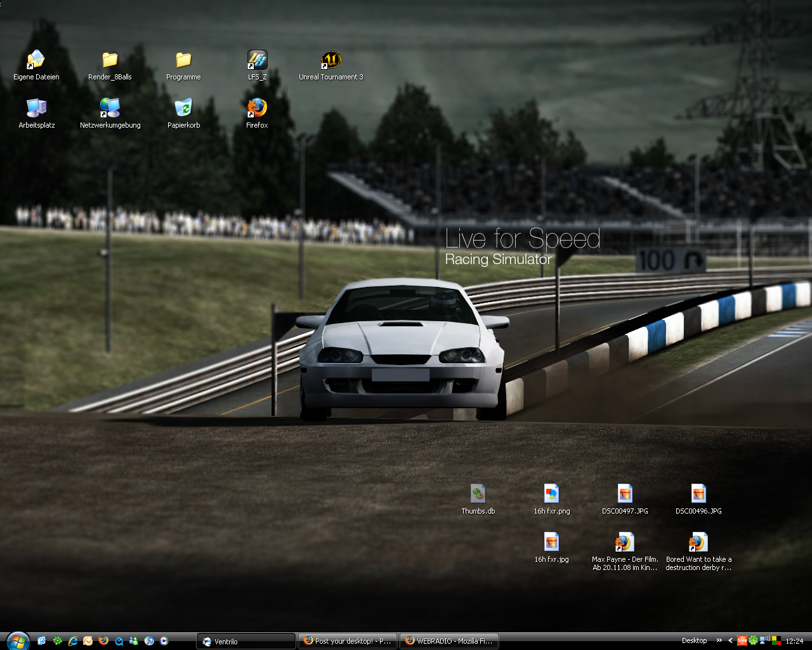This screenshot has width=812, height=650.
Task: Click the system clock showing 12:24
Action: pyautogui.click(x=794, y=641)
